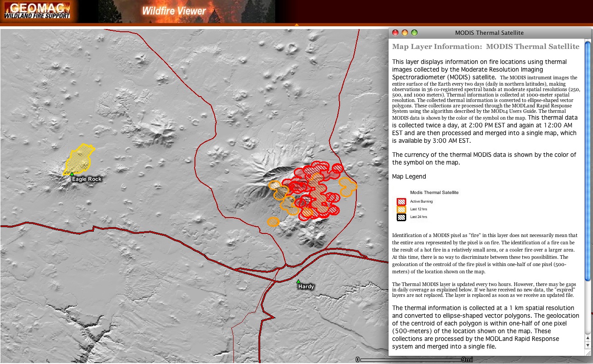Click the Last 12 hrs orange legend symbol

(401, 209)
